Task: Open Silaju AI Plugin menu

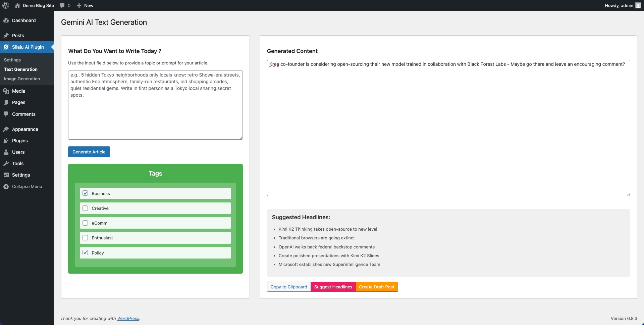Action: pos(28,47)
